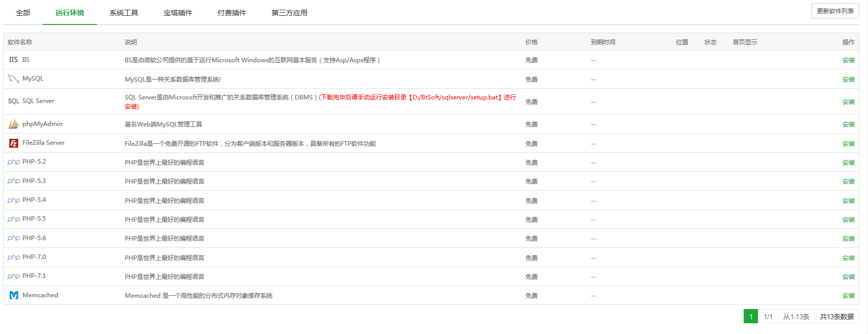Click the FileZilla Server icon
Image resolution: width=868 pixels, height=334 pixels.
click(14, 143)
